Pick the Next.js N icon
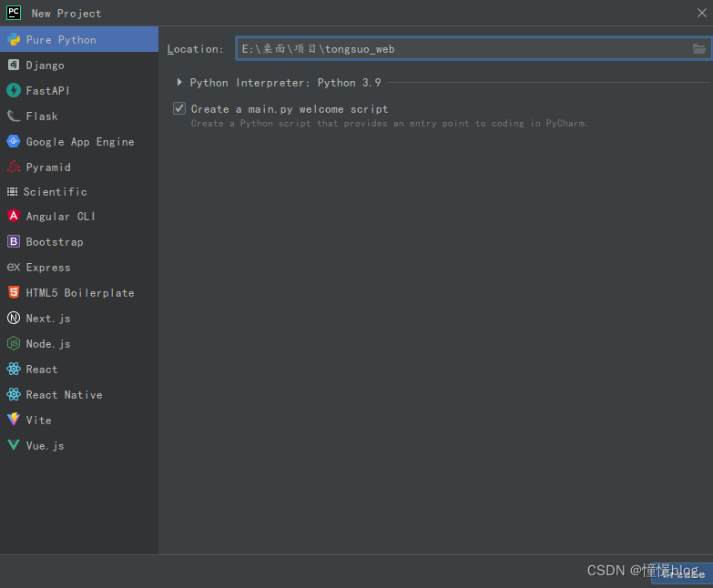The height and width of the screenshot is (588, 713). (x=14, y=318)
